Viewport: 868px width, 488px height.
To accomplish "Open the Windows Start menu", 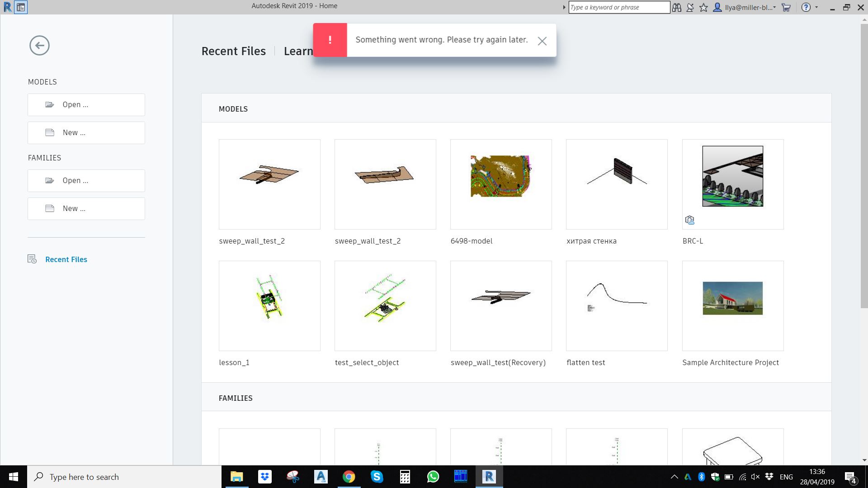I will [14, 477].
